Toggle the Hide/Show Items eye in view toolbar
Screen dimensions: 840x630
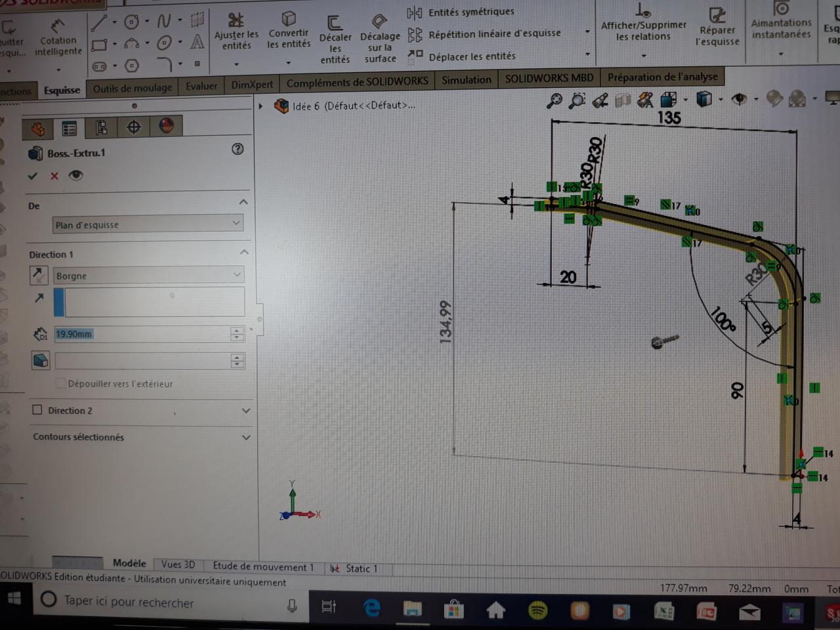740,99
